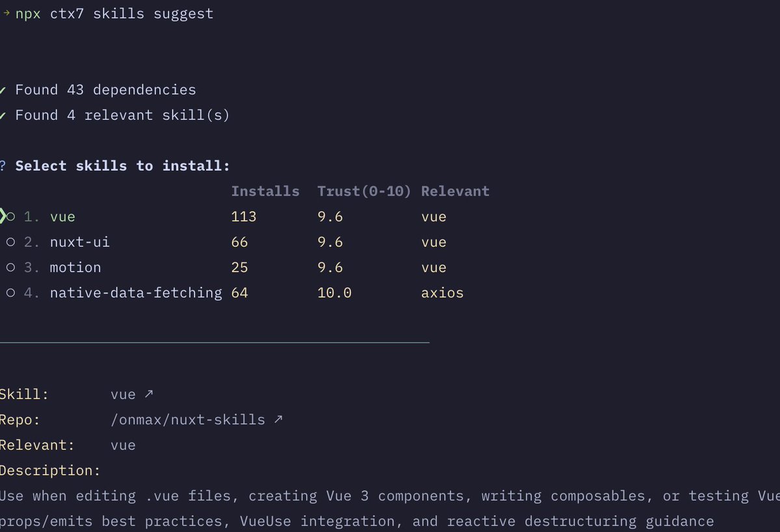
Task: Click the question mark prompt icon
Action: (x=3, y=166)
